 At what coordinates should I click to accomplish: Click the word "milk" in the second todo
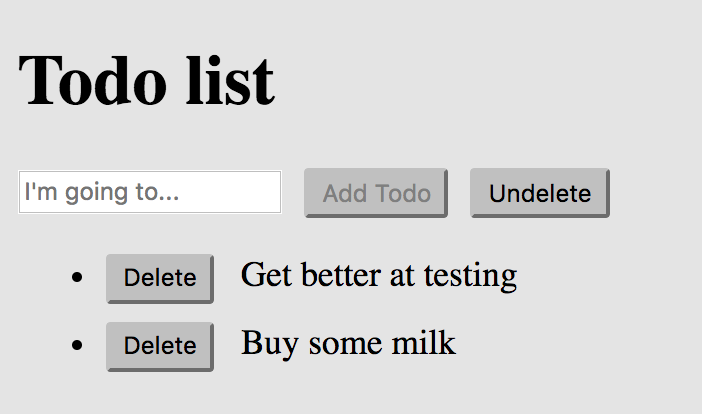[424, 343]
